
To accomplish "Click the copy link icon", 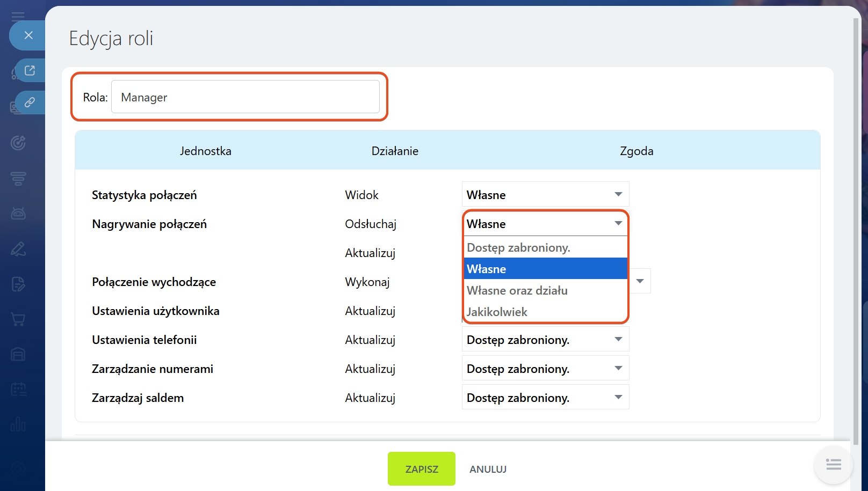I will [30, 102].
